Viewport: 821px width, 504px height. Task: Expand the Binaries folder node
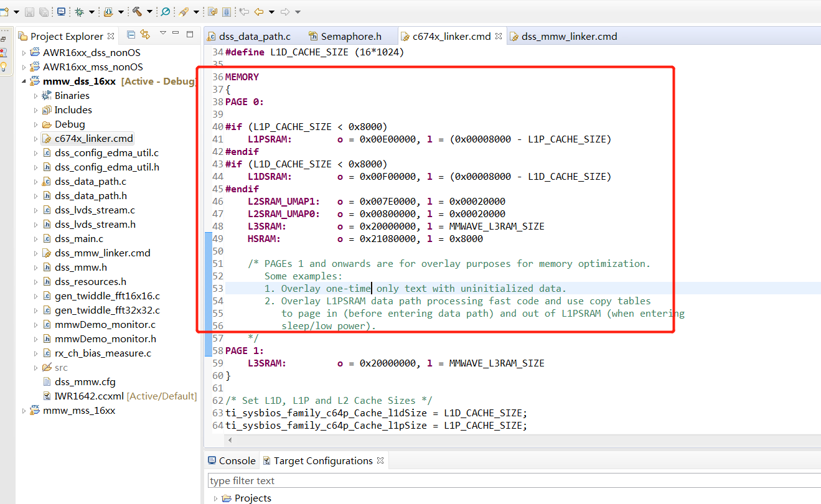(35, 96)
